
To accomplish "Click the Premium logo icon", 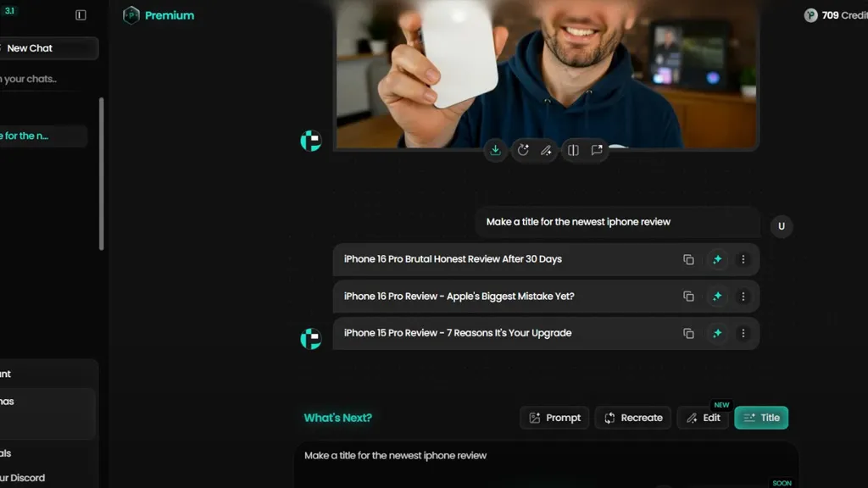I will [x=131, y=15].
